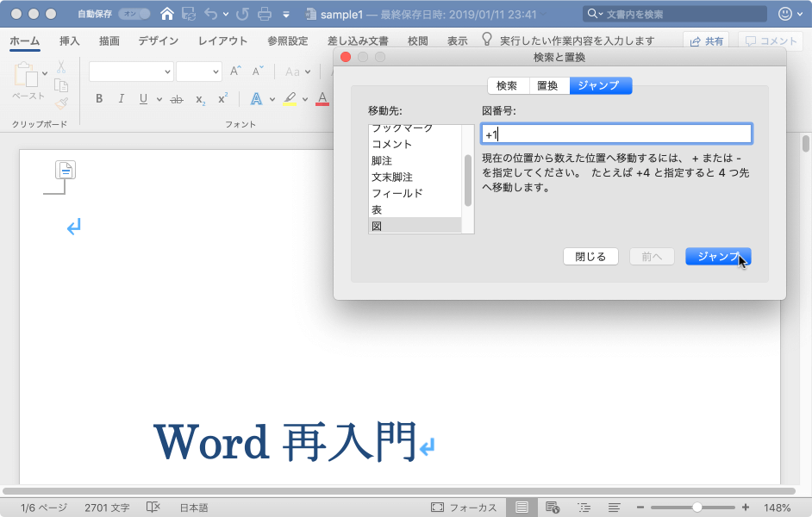Toggle strikethrough formatting
This screenshot has height=517, width=812.
(x=177, y=99)
